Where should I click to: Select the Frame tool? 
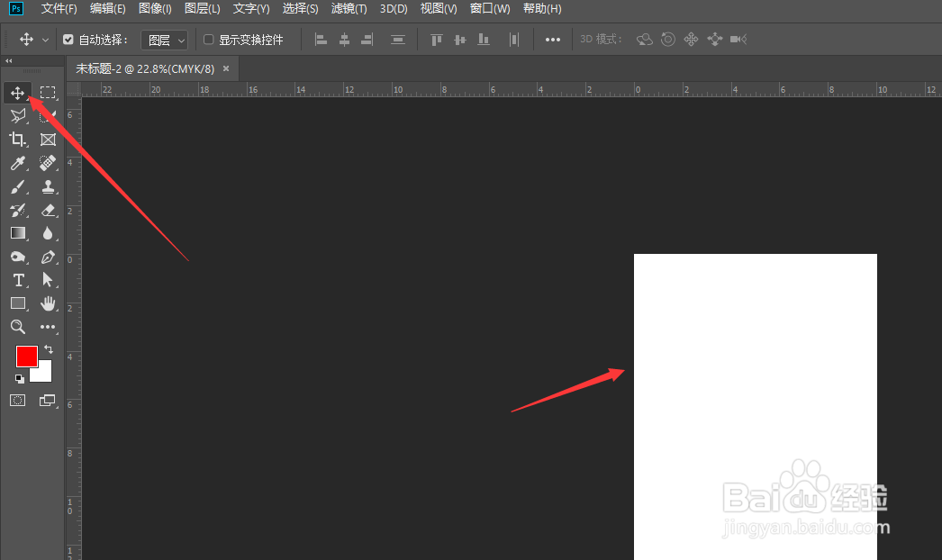pyautogui.click(x=48, y=140)
